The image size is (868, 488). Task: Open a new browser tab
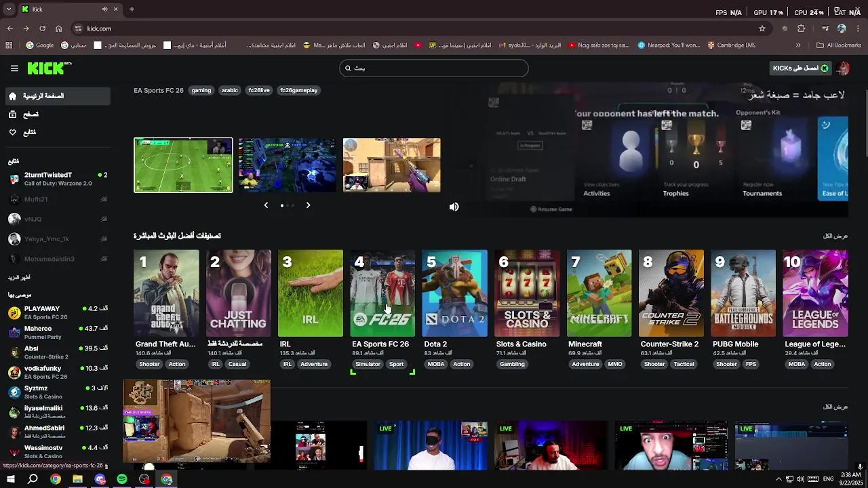pyautogui.click(x=132, y=9)
